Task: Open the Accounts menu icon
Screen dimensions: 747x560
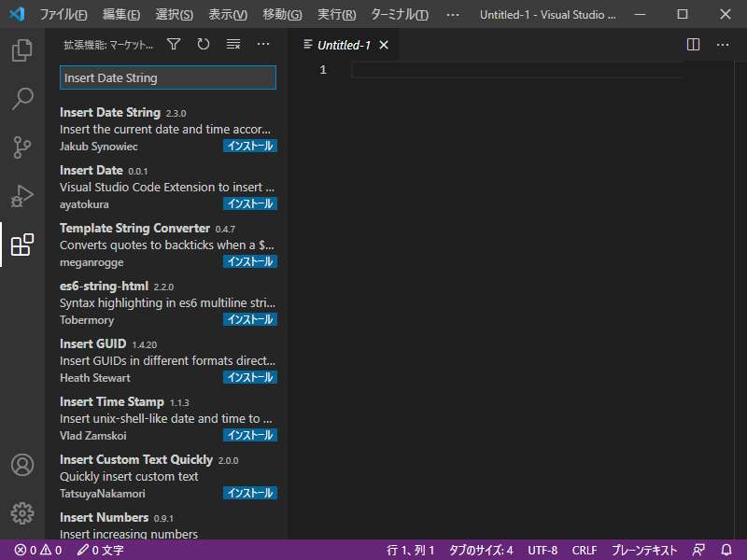Action: [x=21, y=465]
